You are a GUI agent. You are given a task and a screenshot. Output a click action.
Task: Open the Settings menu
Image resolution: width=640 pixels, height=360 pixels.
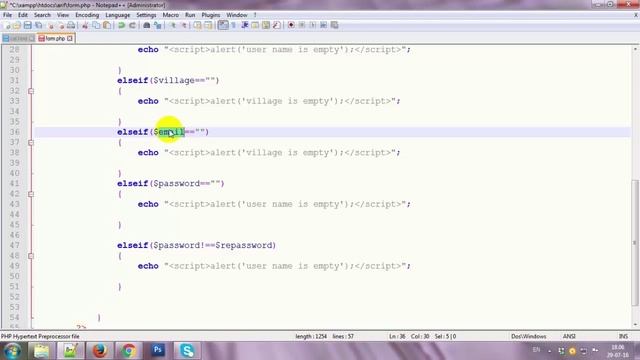point(146,15)
